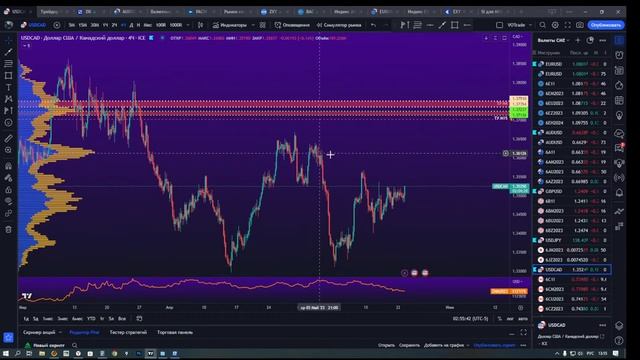640x360 pixels.
Task: Select 6EZ2023 row in watchlist
Action: pos(572,113)
